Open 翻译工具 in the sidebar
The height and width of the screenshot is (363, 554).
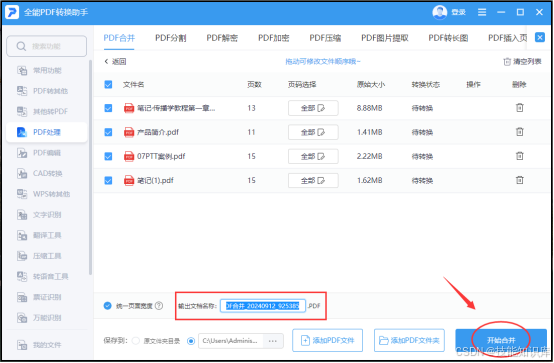[x=40, y=235]
